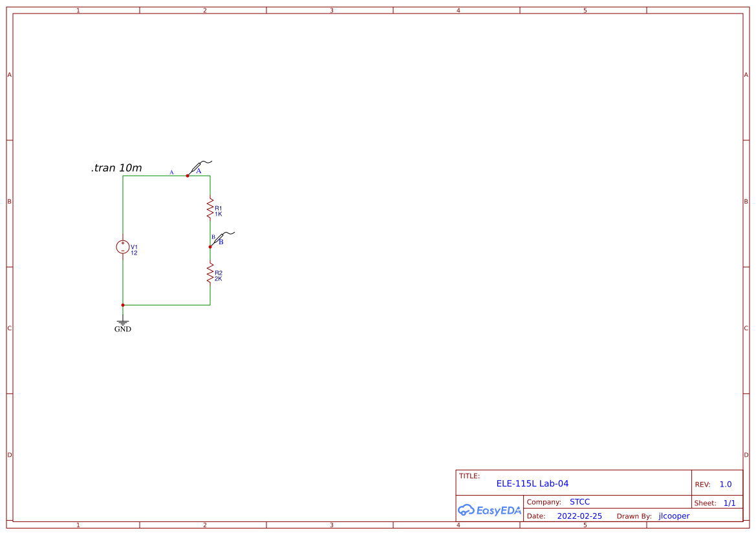Select the junction dot near GND

point(123,304)
